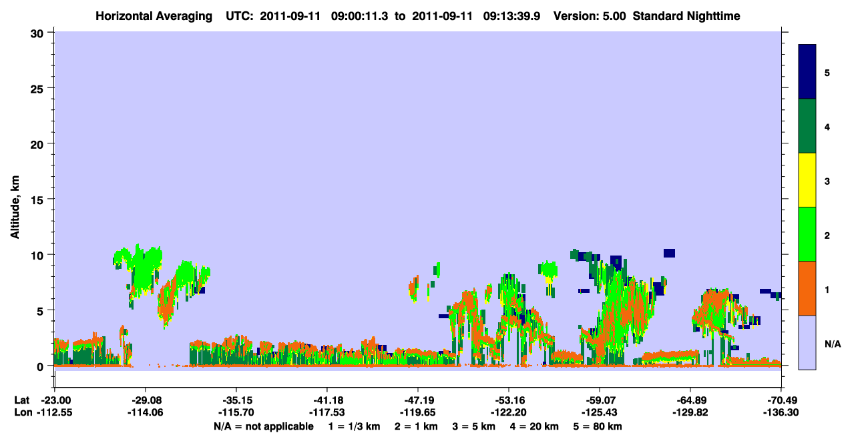
Task: Click the altitude tick label 15
Action: [x=39, y=199]
